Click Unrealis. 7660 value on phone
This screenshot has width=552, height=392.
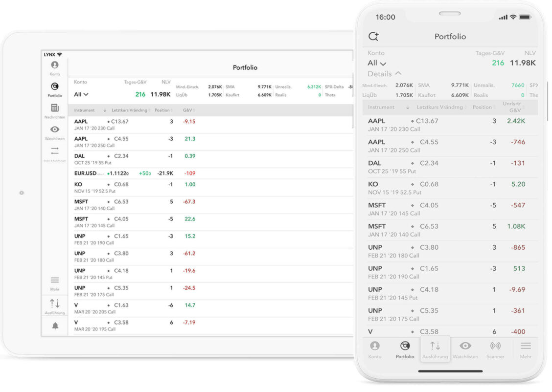(518, 86)
